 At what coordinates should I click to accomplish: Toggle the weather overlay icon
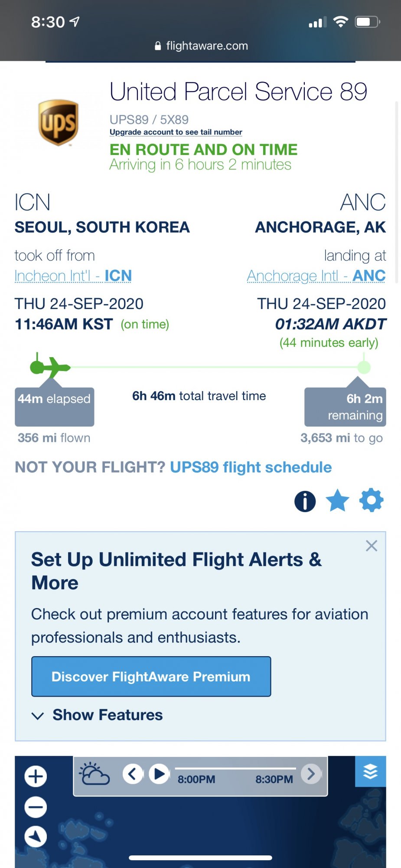click(94, 774)
